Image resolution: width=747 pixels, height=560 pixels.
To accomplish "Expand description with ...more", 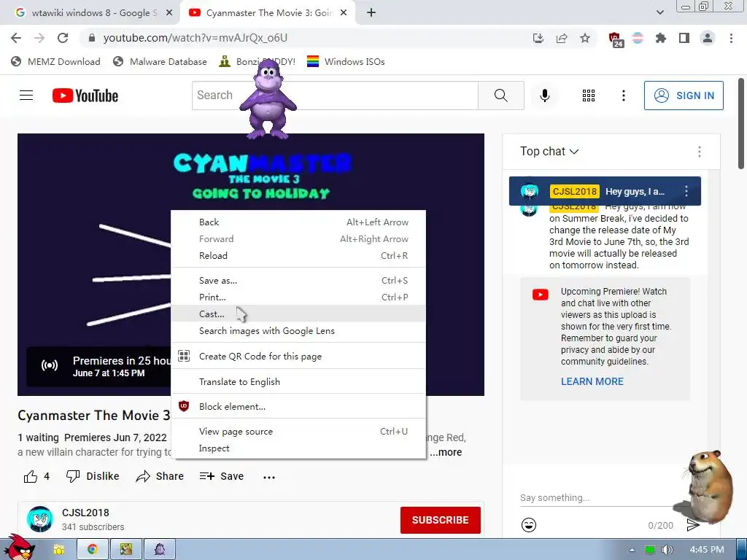I will pyautogui.click(x=446, y=452).
